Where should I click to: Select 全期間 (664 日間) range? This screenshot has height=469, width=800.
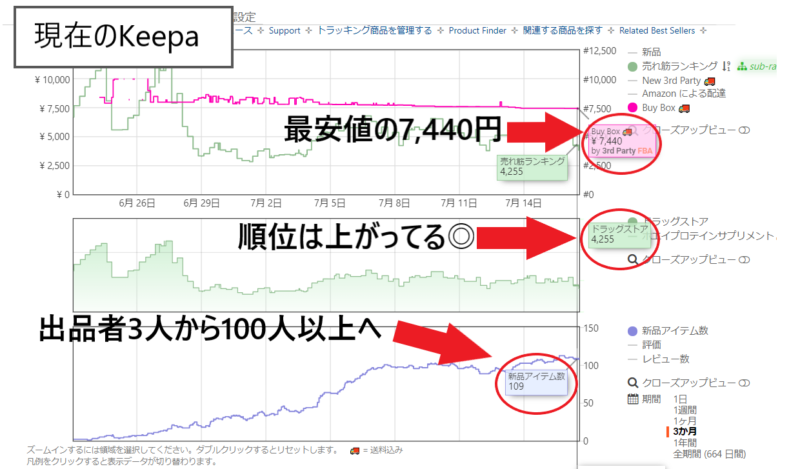point(709,454)
